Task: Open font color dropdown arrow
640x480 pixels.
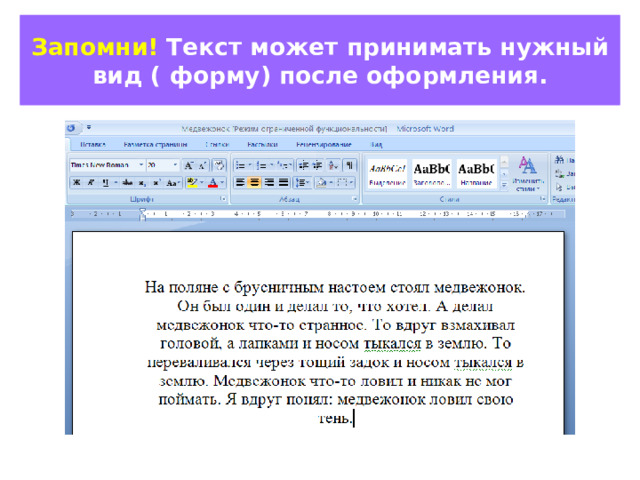Action: coord(222,182)
